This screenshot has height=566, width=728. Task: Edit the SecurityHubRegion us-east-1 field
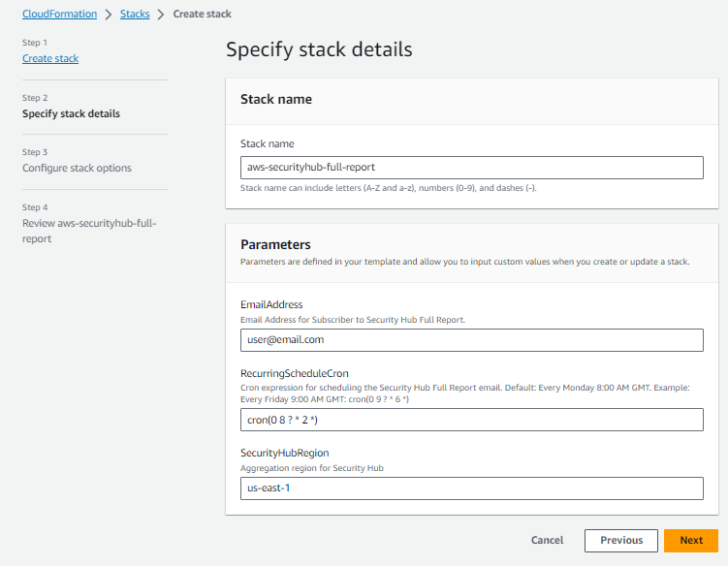pos(471,488)
